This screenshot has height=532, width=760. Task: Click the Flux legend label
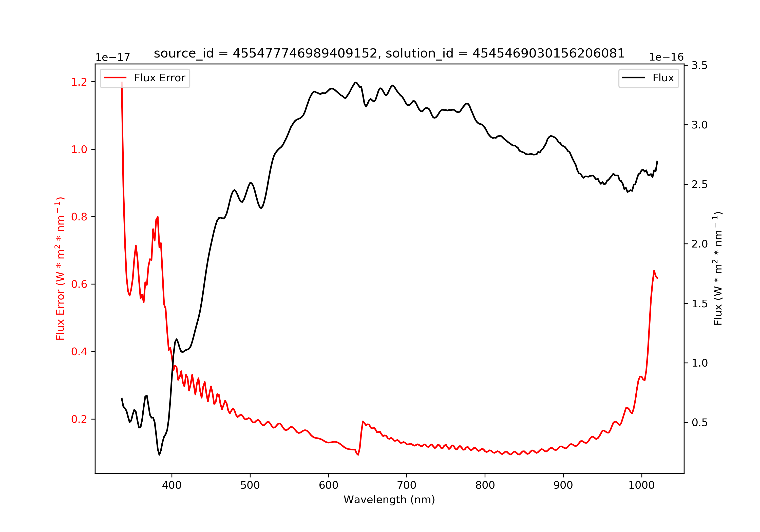(x=663, y=78)
